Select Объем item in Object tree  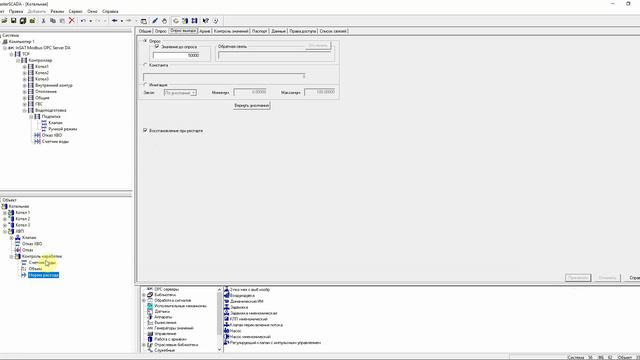(x=35, y=269)
